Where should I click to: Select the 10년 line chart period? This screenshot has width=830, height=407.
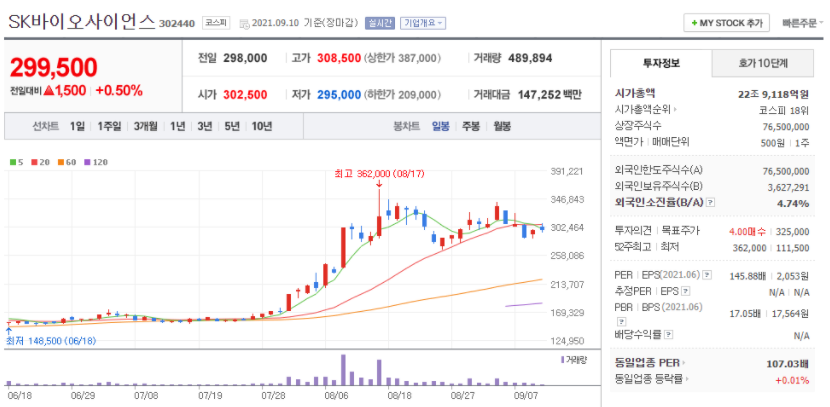[x=261, y=126]
